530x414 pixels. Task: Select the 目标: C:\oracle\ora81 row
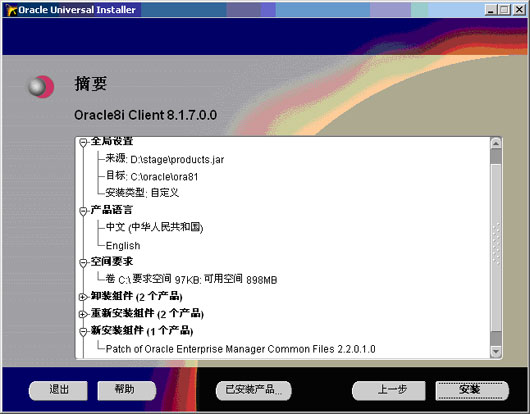coord(152,176)
